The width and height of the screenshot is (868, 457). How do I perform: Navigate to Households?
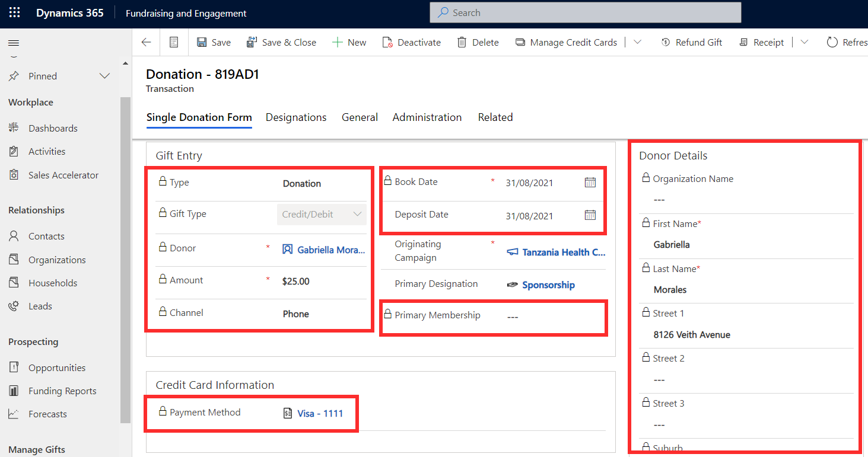coord(53,283)
